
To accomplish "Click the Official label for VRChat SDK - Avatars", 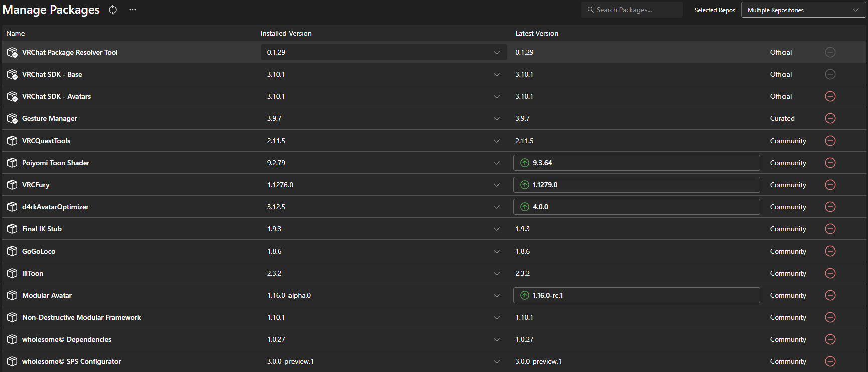I will 781,96.
